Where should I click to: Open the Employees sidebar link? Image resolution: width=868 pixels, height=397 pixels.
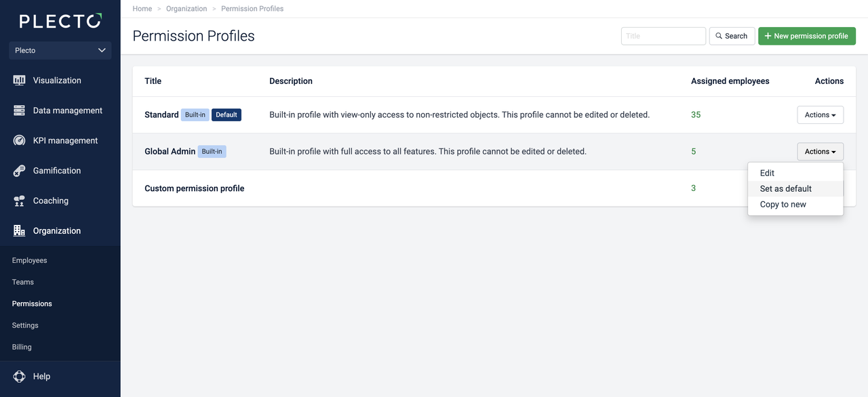tap(29, 261)
